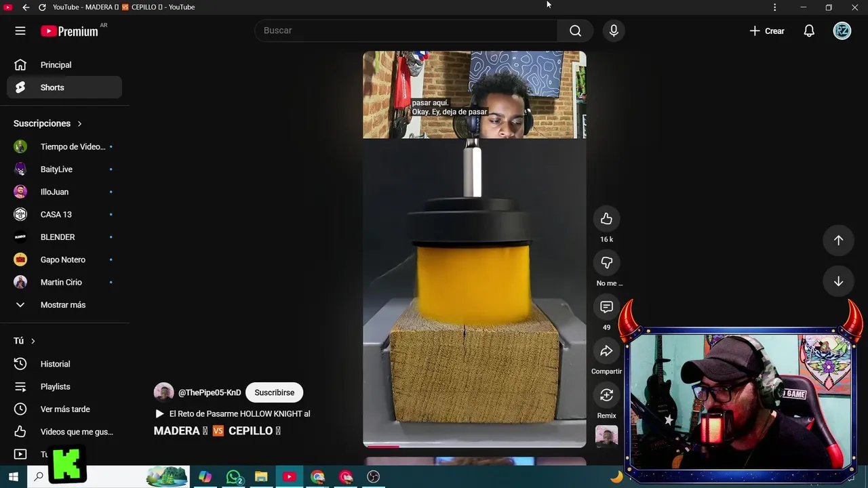The height and width of the screenshot is (488, 868).
Task: Share the Short via Compartir
Action: click(606, 351)
